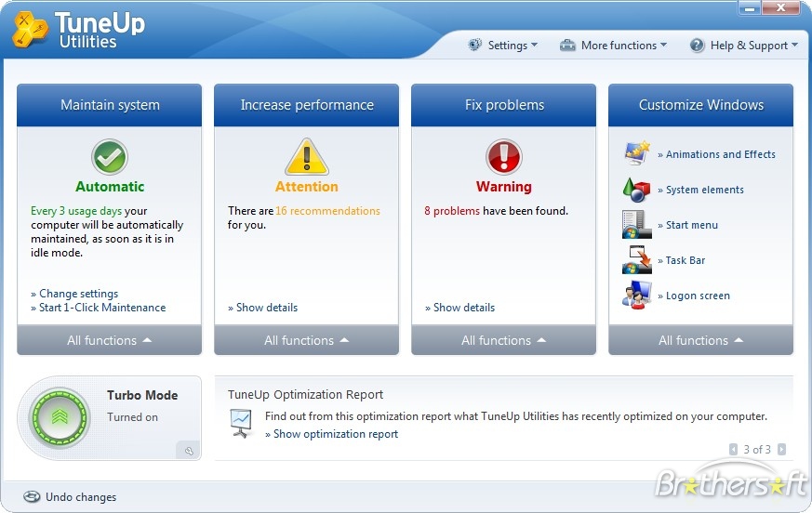Screen dimensions: 812x513
Task: Click the Undo changes rescue icon
Action: coord(32,497)
